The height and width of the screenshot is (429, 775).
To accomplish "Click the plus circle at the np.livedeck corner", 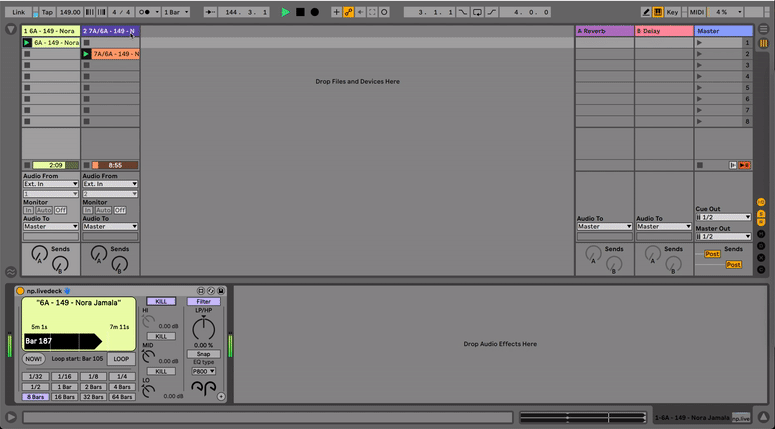I will [221, 396].
